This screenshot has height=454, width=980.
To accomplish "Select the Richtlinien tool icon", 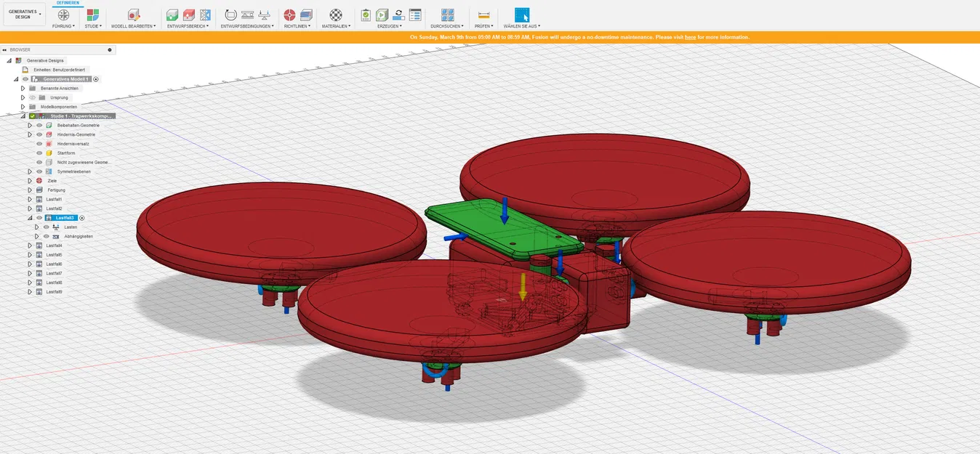I will 289,15.
